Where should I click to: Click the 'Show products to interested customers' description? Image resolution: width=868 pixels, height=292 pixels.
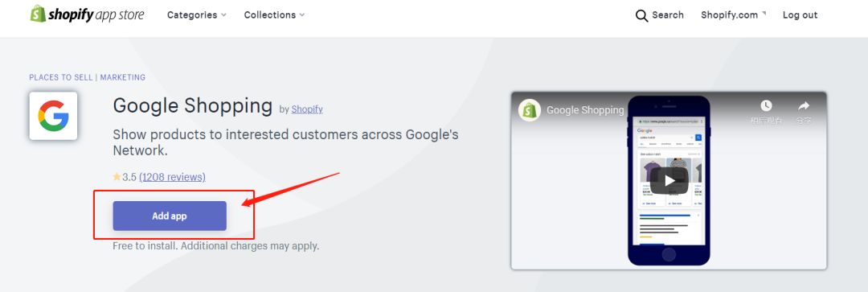[x=285, y=142]
